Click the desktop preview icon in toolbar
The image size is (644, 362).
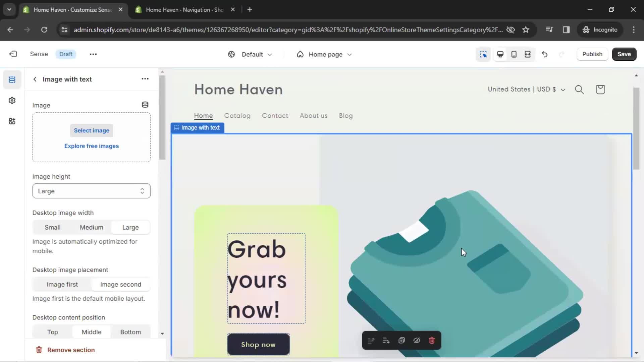(x=500, y=54)
